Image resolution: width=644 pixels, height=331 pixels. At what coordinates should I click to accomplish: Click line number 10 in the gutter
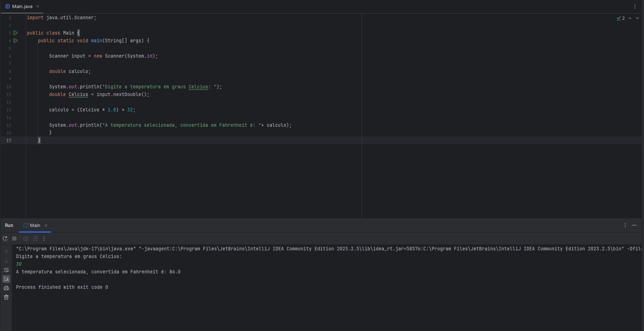(9, 87)
